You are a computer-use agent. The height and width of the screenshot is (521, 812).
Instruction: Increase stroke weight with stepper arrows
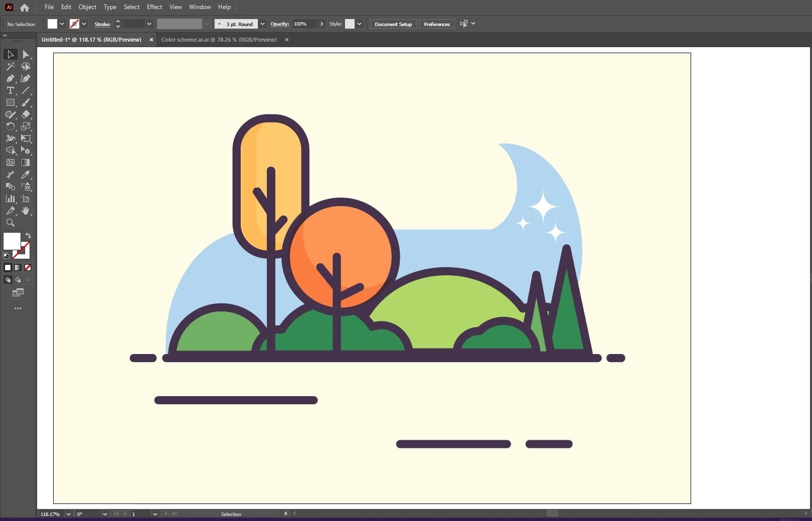[x=118, y=22]
